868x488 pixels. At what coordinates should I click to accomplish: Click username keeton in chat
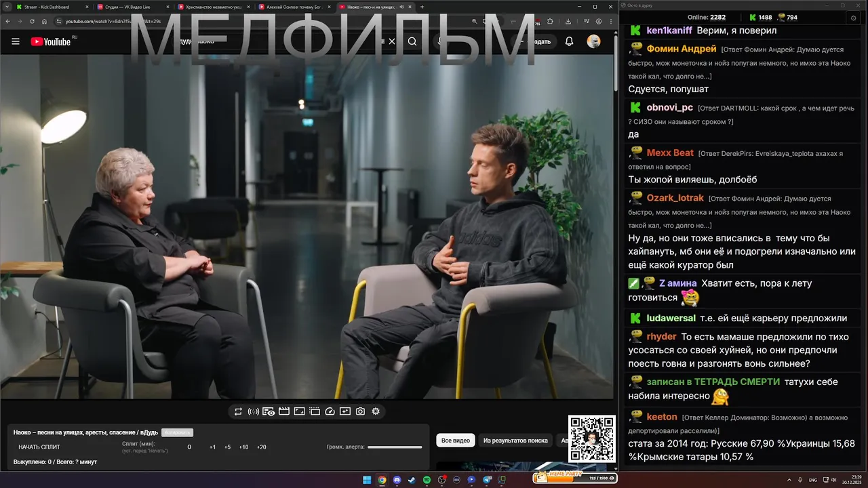click(x=662, y=417)
